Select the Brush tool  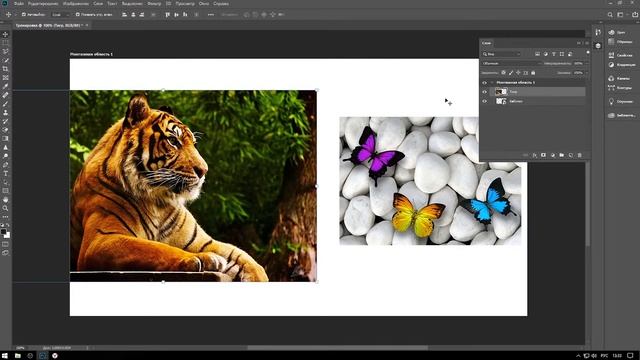5,104
